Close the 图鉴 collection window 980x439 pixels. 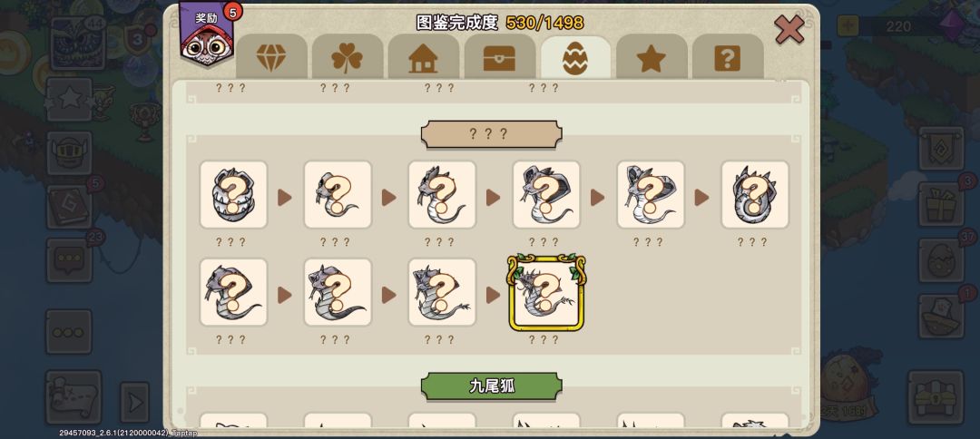[789, 29]
